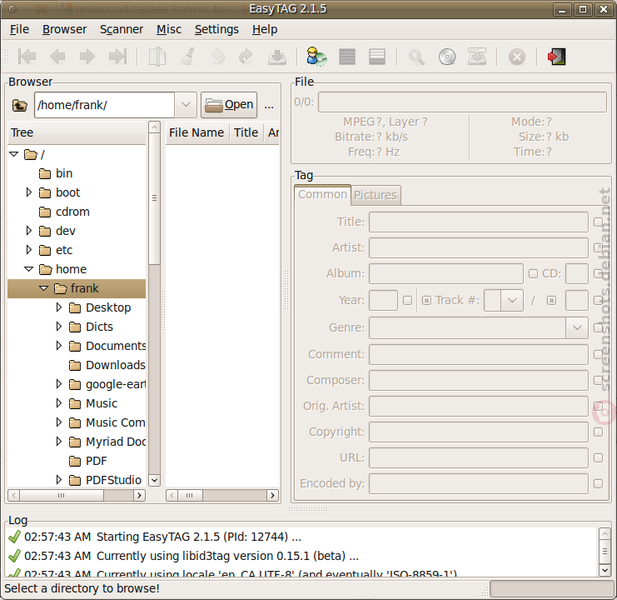Open the path combo box dropdown arrow

click(186, 105)
